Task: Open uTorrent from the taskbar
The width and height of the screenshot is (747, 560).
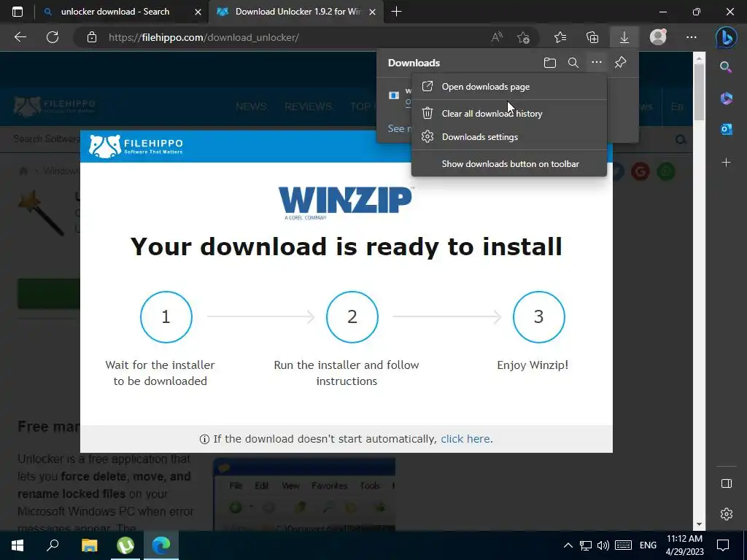Action: pos(125,545)
